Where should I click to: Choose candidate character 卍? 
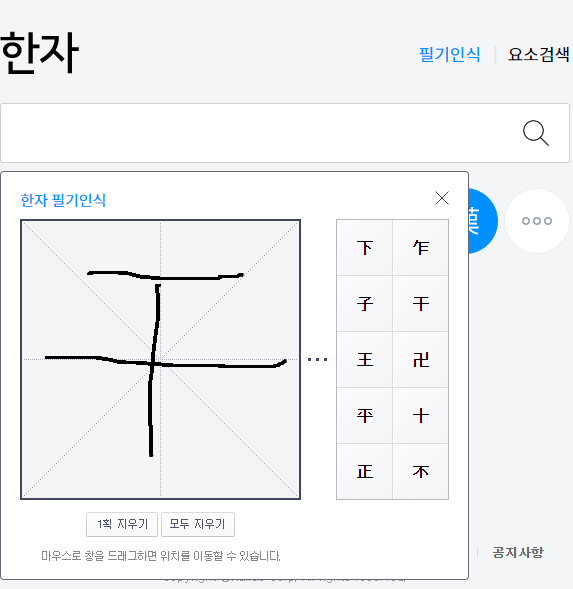click(x=420, y=359)
